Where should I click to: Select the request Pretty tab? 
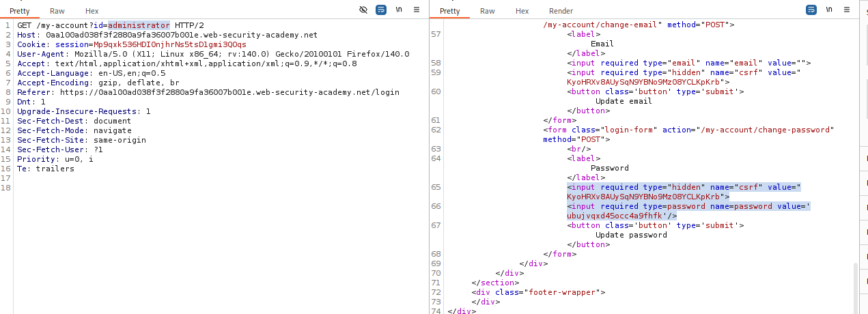point(19,11)
